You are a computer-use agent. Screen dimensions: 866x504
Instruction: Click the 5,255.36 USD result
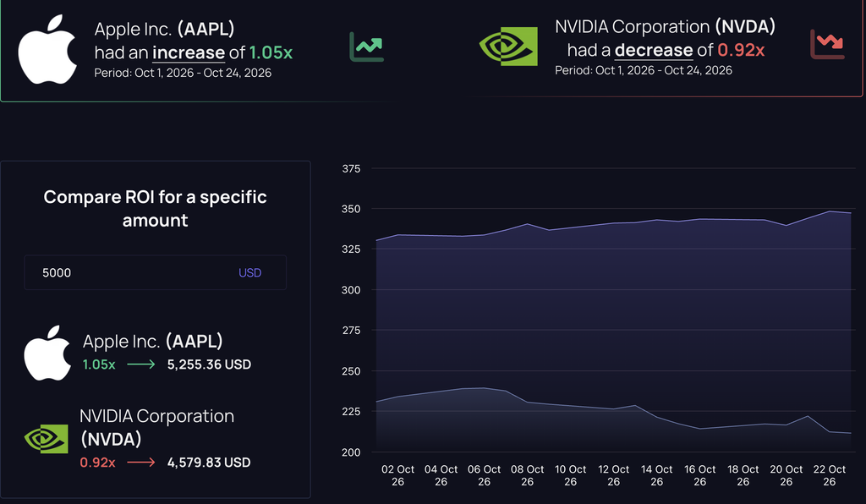[210, 364]
